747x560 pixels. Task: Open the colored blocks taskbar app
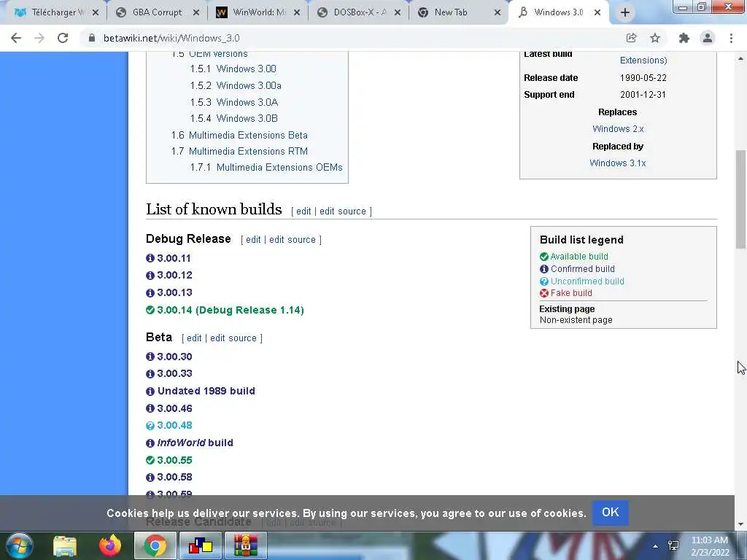pyautogui.click(x=201, y=545)
